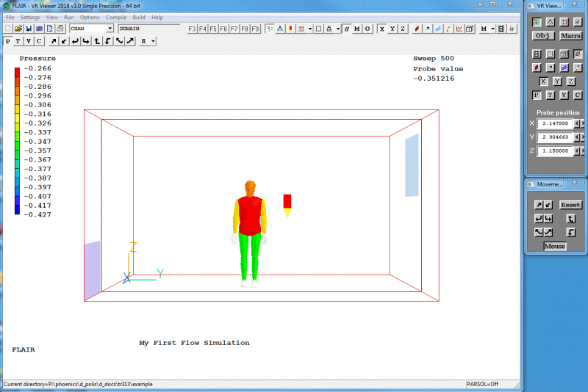This screenshot has width=588, height=392.
Task: Open the Settings menu
Action: tap(30, 17)
